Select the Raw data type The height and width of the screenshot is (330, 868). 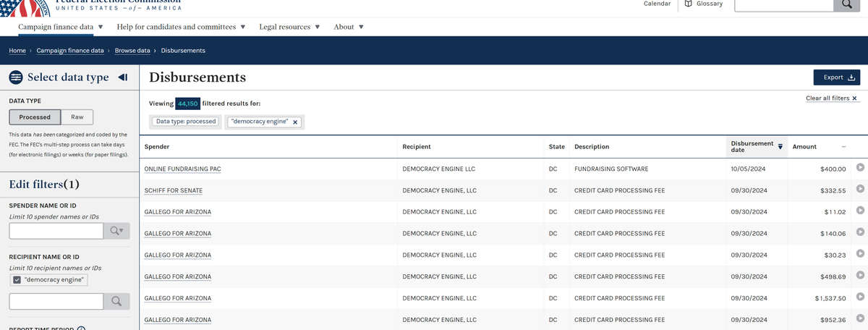[x=77, y=117]
